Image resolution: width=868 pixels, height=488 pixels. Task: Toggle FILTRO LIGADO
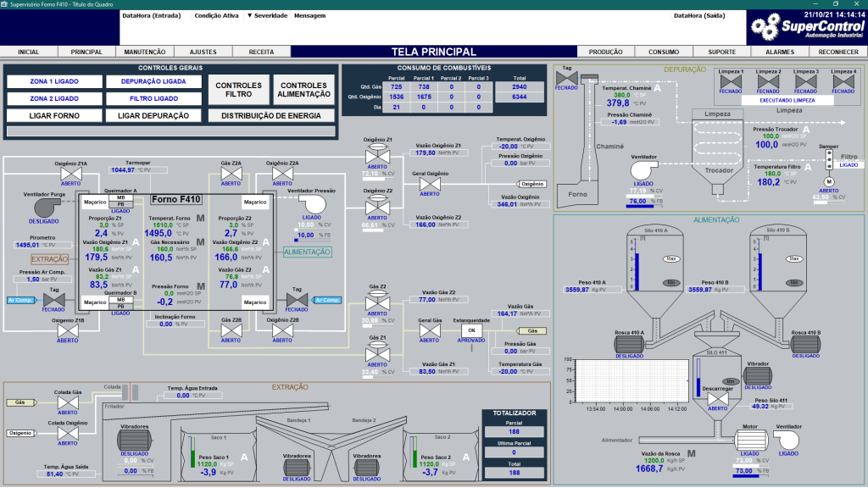tap(154, 98)
